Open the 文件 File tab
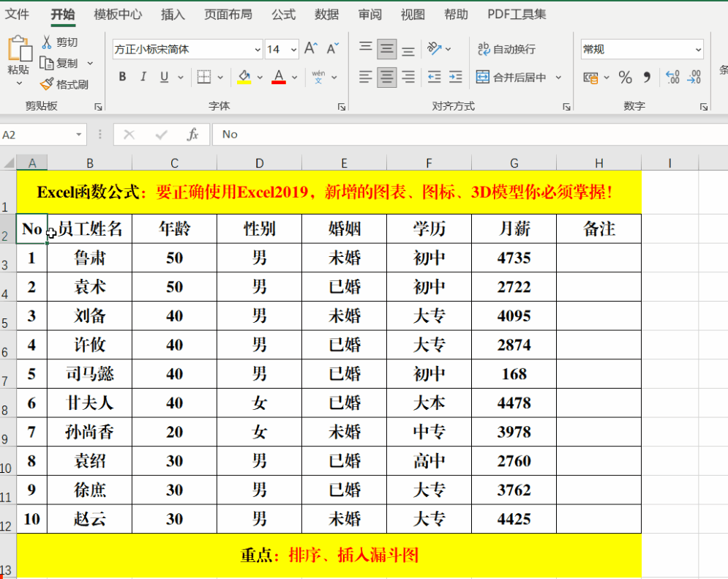This screenshot has height=579, width=728. [x=17, y=15]
